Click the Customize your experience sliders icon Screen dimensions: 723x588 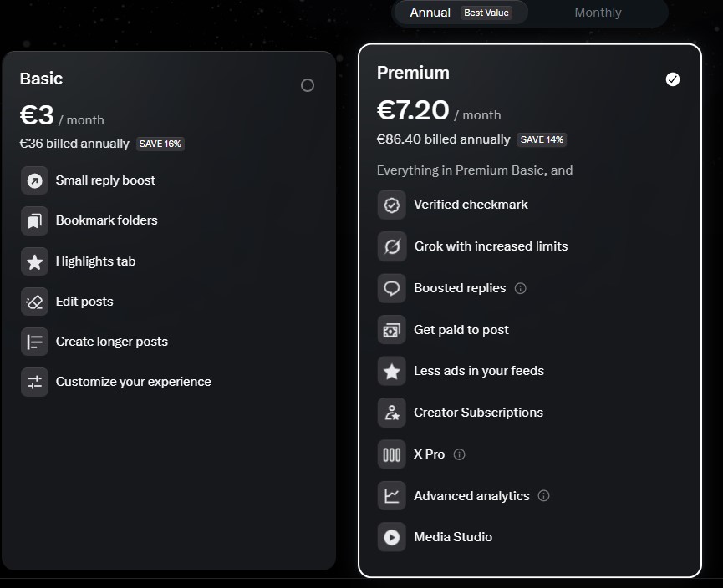pos(33,382)
